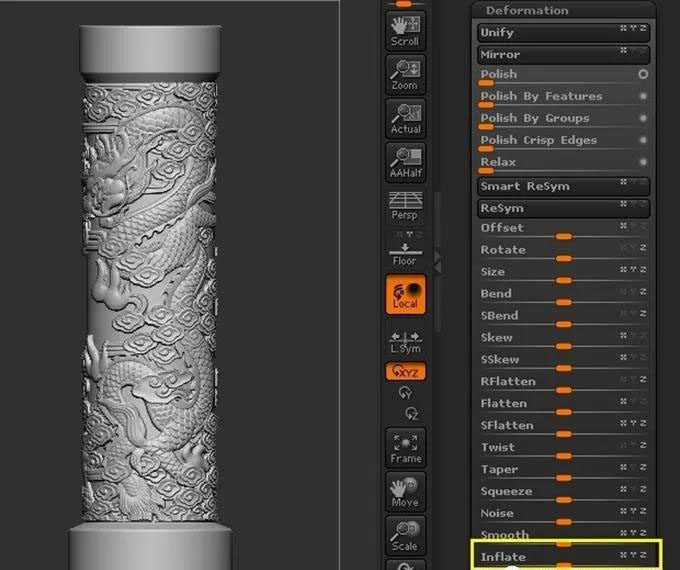
Task: Toggle the Z axis on the Noise row
Action: pyautogui.click(x=643, y=511)
